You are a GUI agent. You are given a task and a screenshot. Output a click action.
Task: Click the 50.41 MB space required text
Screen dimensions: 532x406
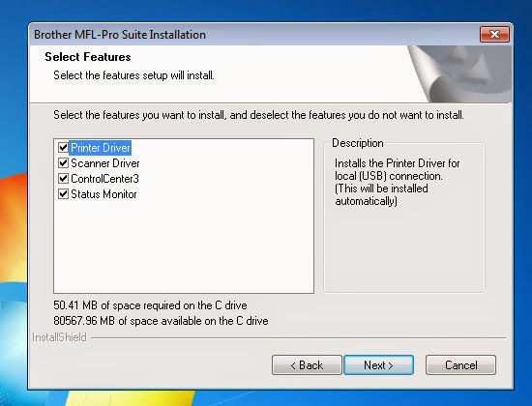[150, 305]
